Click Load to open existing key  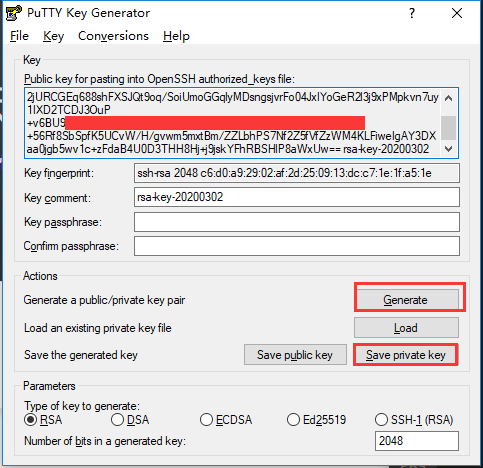[x=406, y=328]
